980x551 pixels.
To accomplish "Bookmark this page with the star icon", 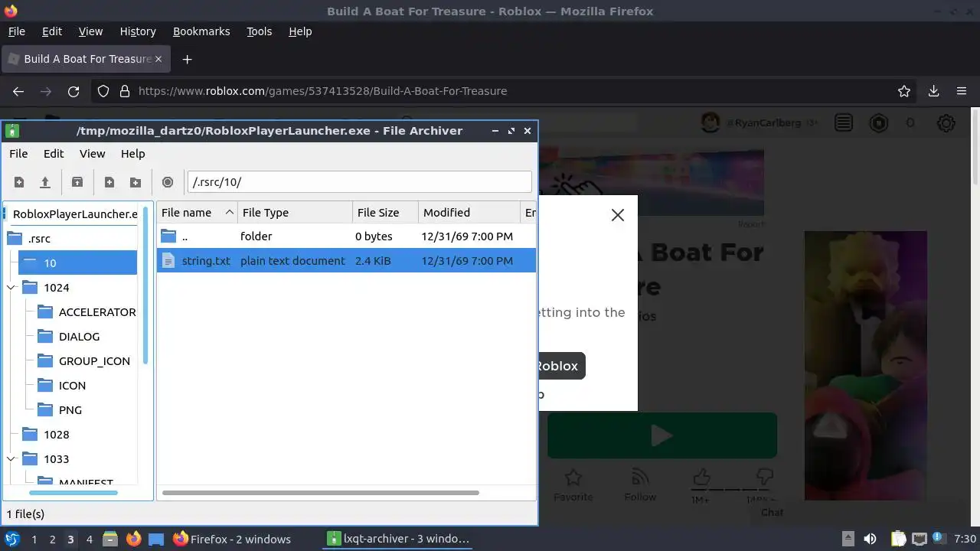I will coord(904,91).
